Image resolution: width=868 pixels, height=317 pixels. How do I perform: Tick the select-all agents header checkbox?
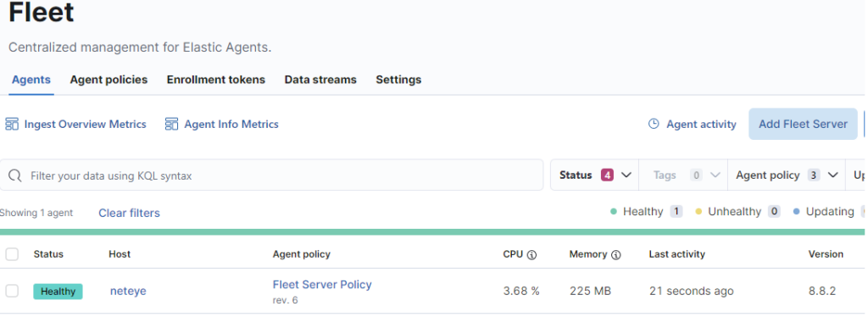click(12, 254)
